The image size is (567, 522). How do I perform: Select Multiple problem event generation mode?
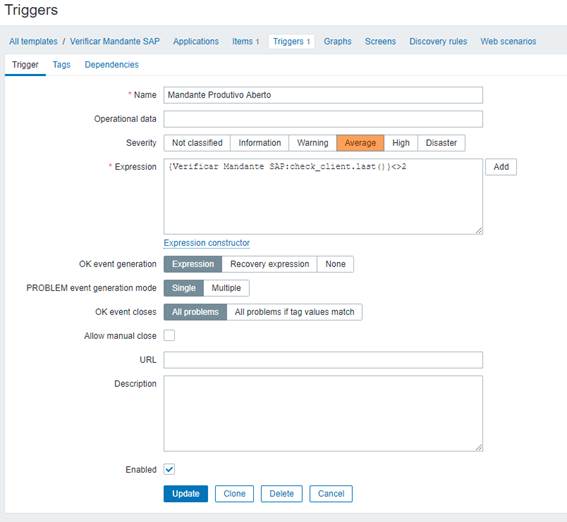coord(226,288)
